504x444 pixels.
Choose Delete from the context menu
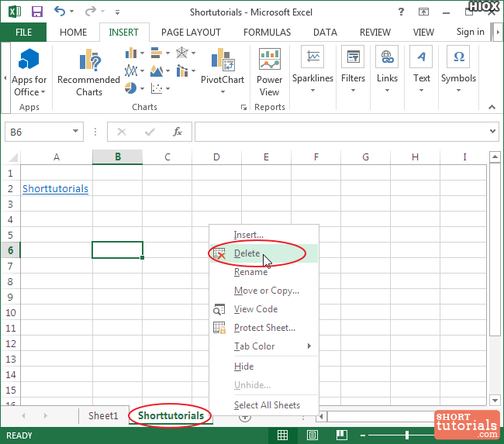(264, 253)
